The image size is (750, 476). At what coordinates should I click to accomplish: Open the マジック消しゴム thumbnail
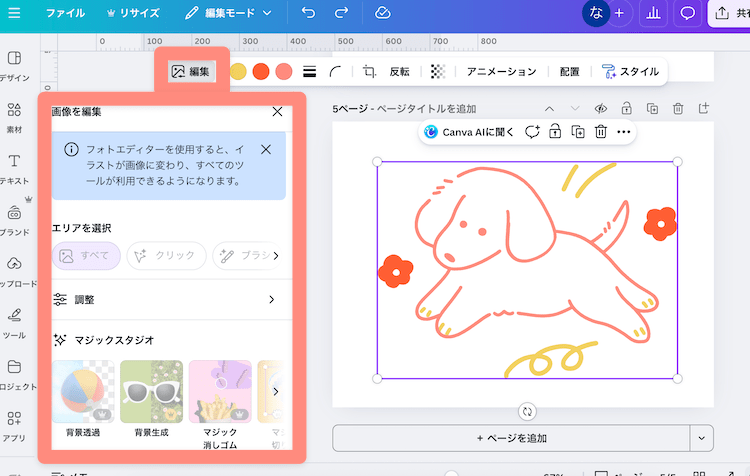tap(220, 392)
